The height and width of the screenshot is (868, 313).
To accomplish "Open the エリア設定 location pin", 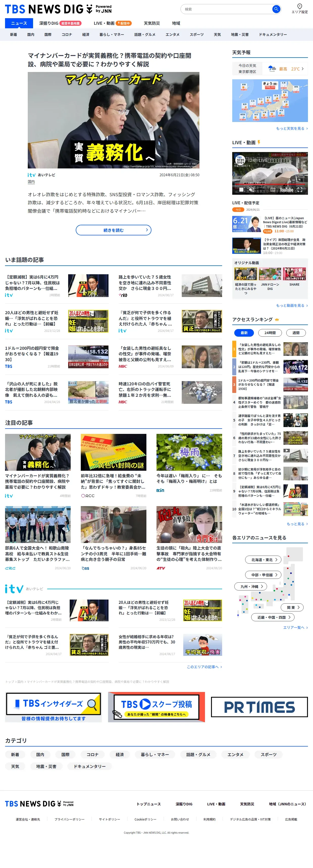I will click(x=299, y=8).
